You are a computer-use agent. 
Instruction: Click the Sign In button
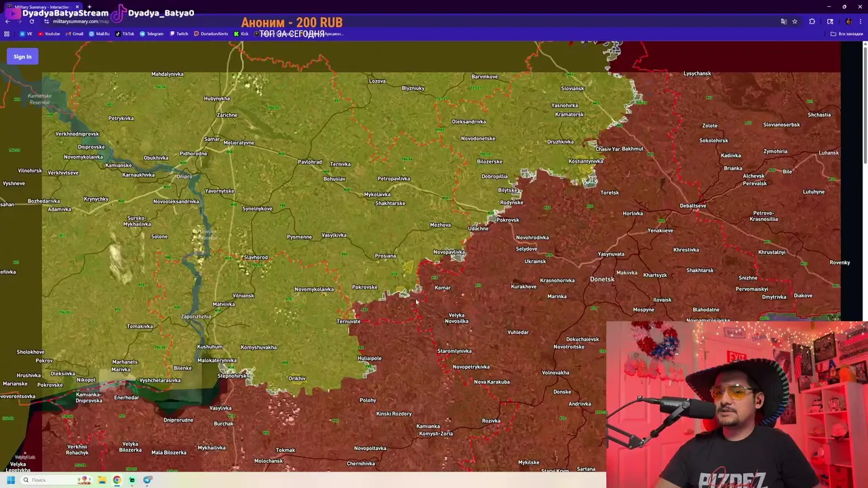[x=22, y=56]
